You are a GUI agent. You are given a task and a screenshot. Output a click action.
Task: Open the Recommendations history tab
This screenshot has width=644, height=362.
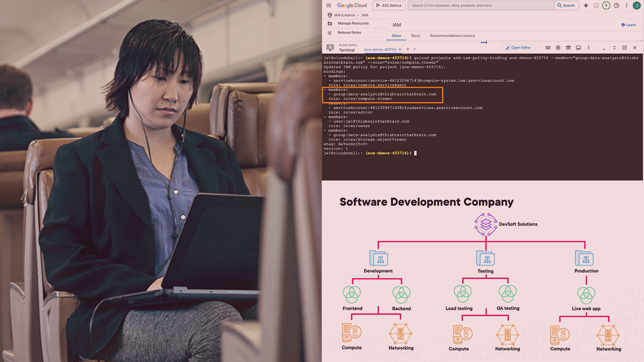point(452,36)
